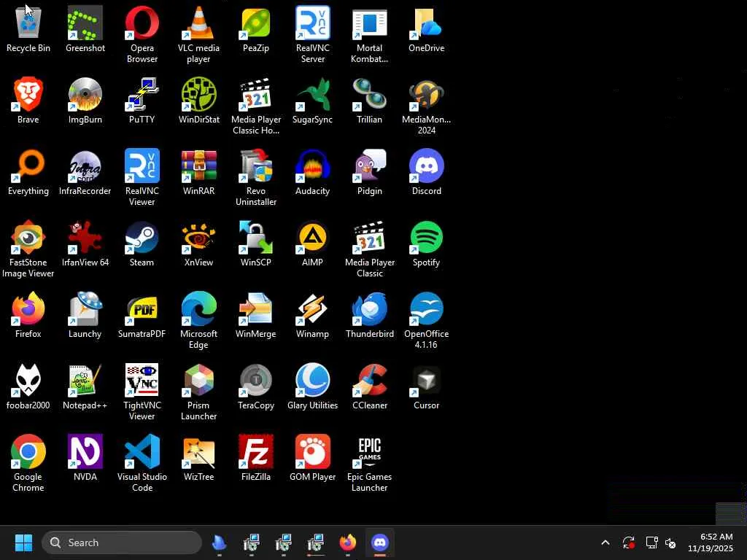
Task: Click the Firefox desktop icon
Action: pos(28,308)
